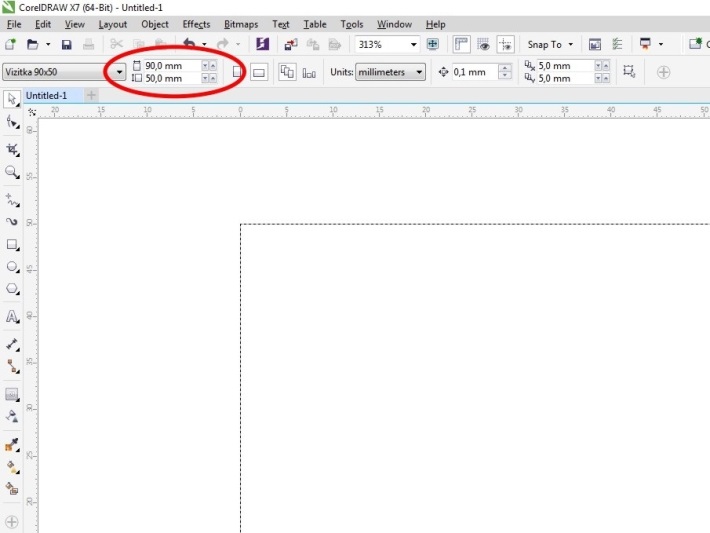This screenshot has width=710, height=533.
Task: Apply layout to Current page only
Action: coord(309,72)
